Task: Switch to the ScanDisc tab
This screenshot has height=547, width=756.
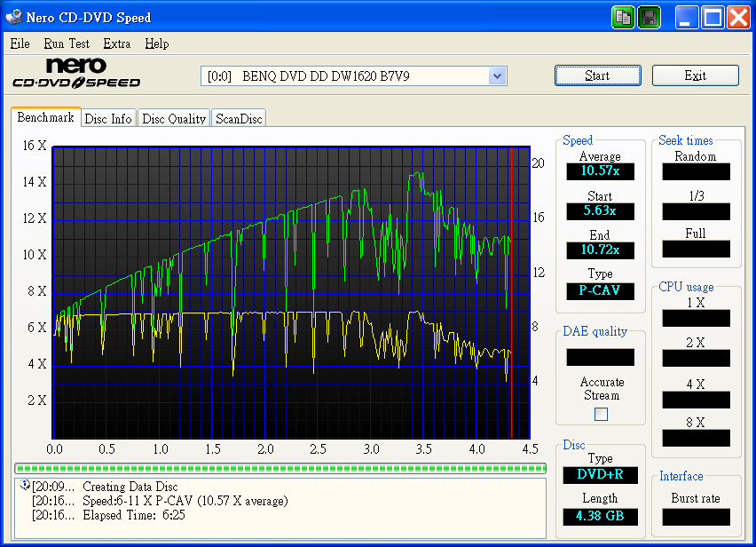Action: (239, 119)
